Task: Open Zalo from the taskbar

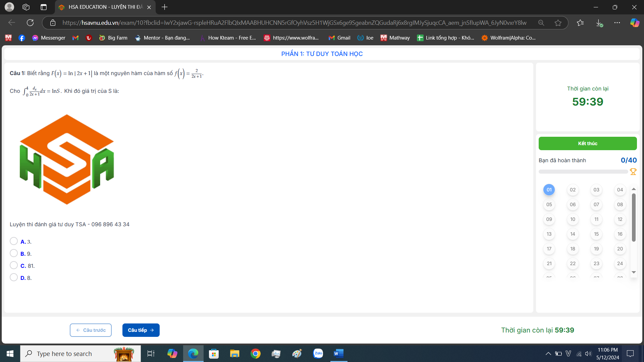Action: click(x=318, y=353)
